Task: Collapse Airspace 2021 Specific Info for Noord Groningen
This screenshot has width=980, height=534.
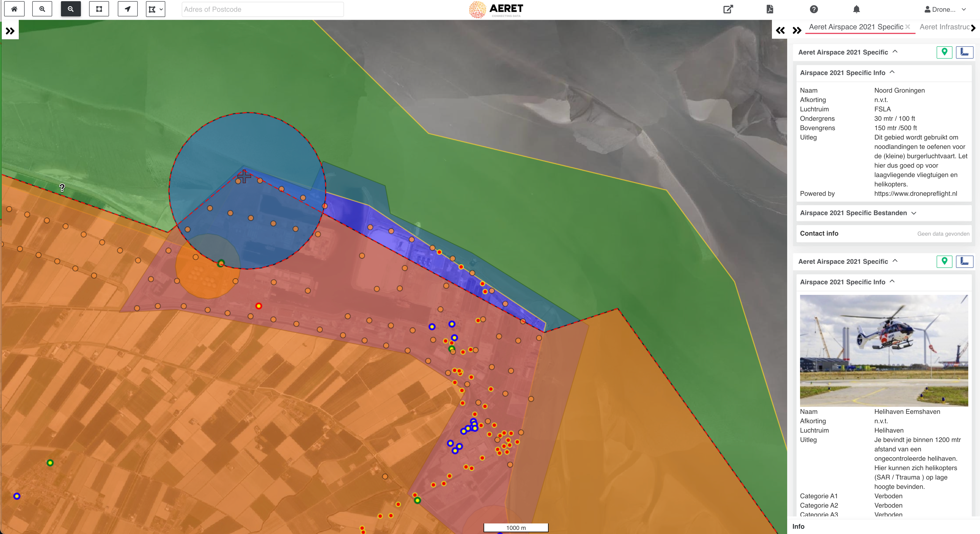Action: click(x=892, y=72)
